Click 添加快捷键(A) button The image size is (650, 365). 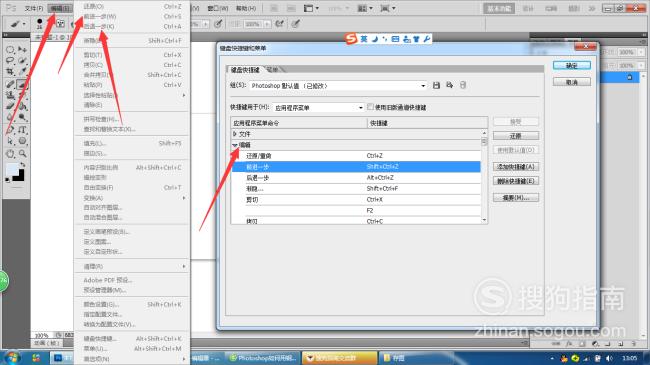coord(516,167)
